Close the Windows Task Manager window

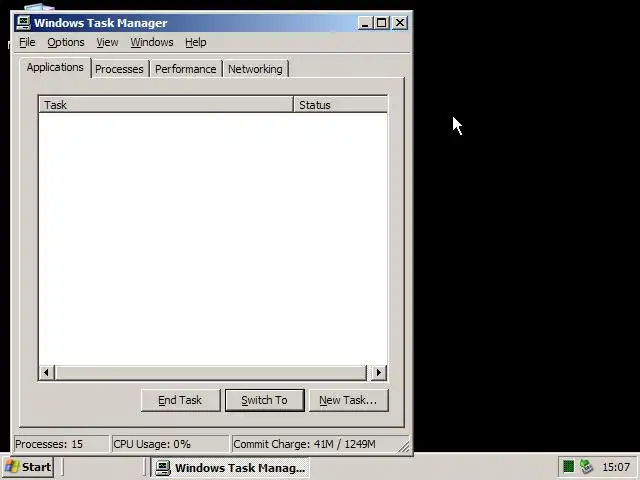tap(400, 23)
